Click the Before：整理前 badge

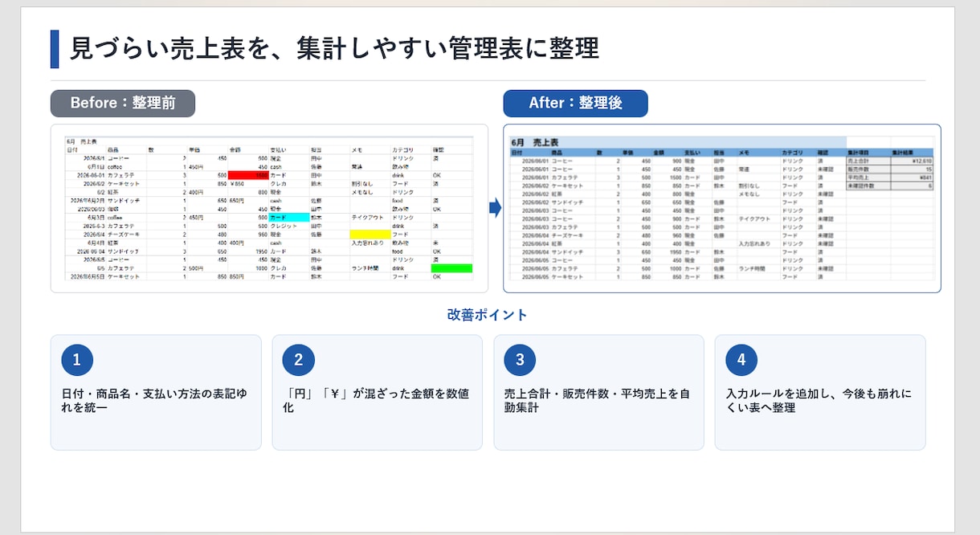click(x=123, y=103)
